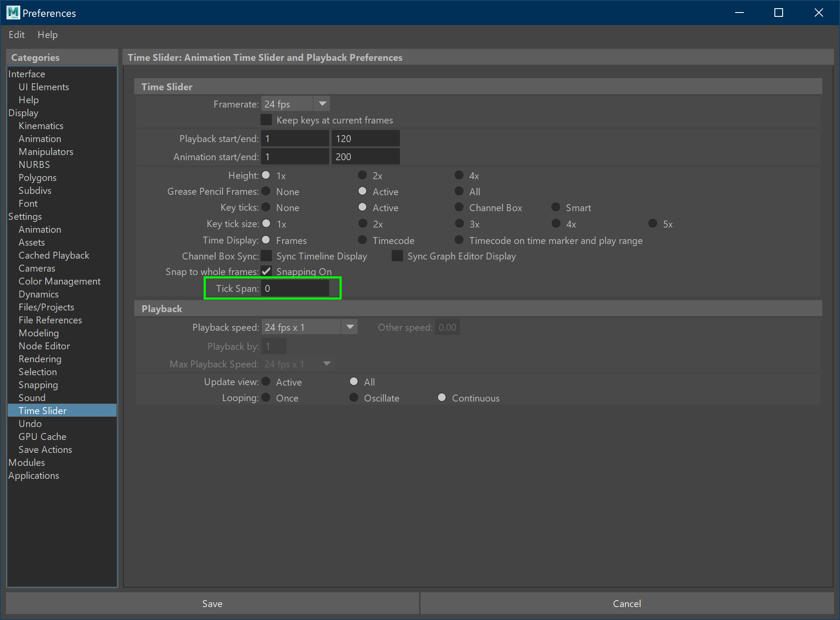Click the Save button
Screen dimensions: 840x620
212,603
